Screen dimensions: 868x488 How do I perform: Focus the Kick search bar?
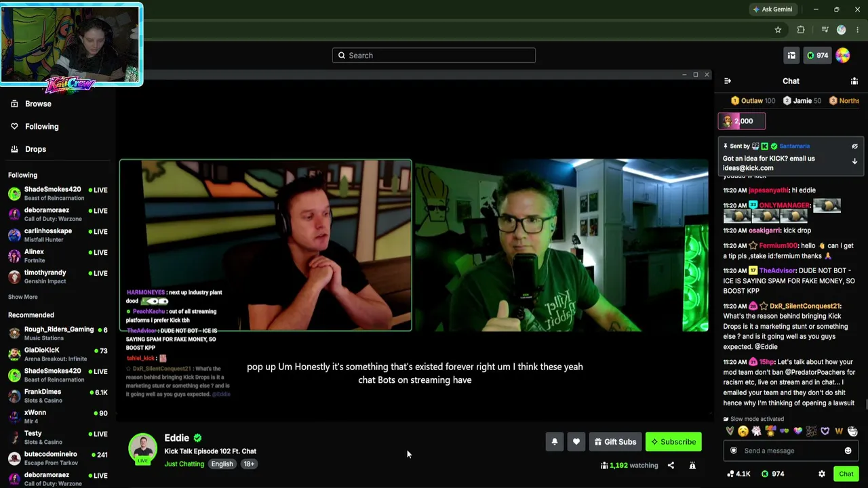click(434, 56)
